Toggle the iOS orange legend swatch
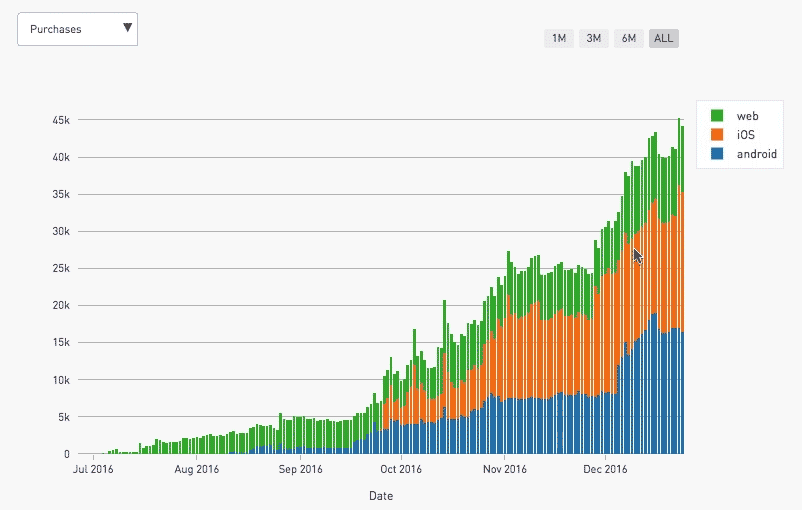This screenshot has width=802, height=510. [x=717, y=135]
